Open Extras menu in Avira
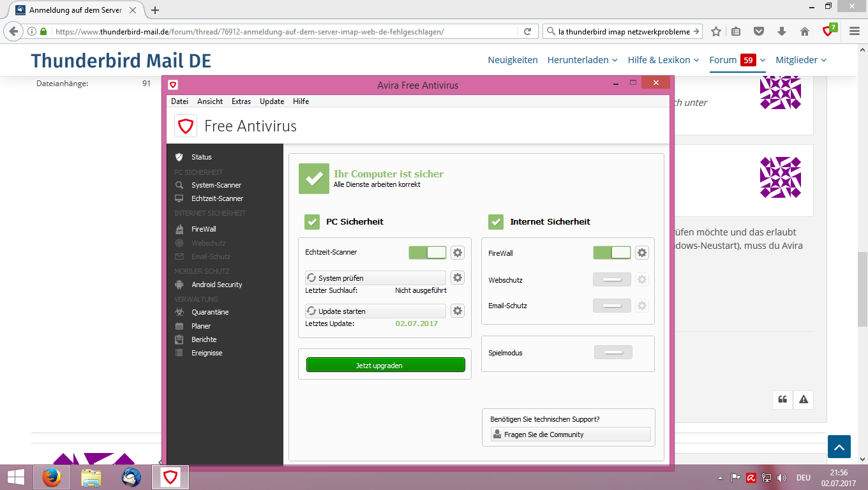868x490 pixels. [x=241, y=101]
